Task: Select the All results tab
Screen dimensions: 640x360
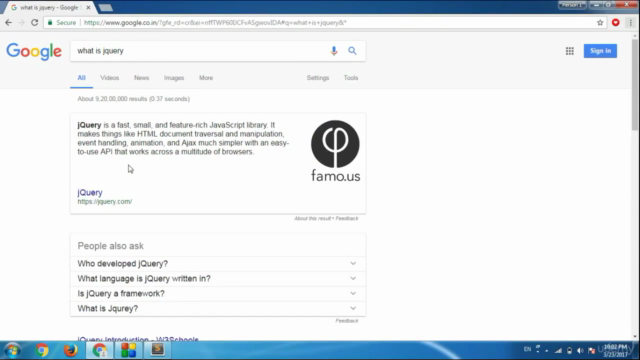Action: (82, 78)
